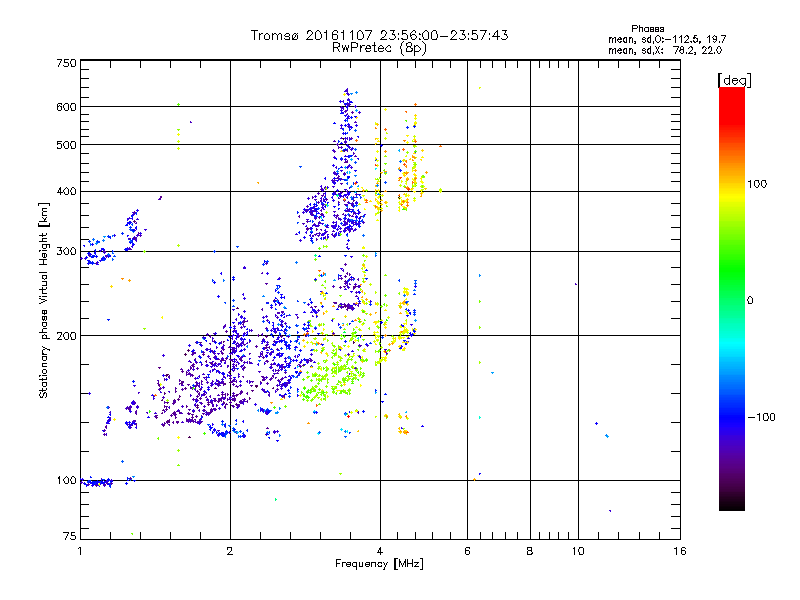Click the blue echo cluster at 100 km near 1 MHz

pos(97,482)
